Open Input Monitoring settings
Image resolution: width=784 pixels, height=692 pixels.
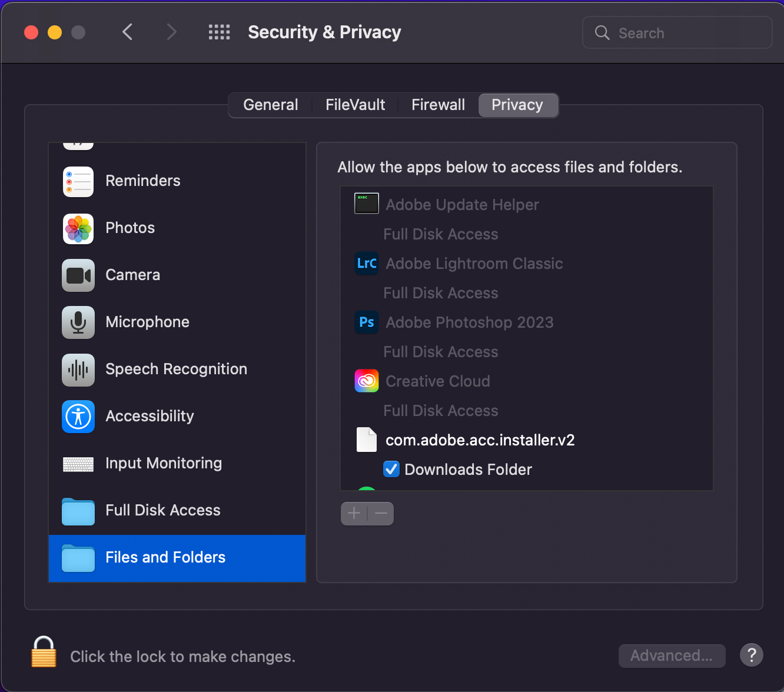78,464
